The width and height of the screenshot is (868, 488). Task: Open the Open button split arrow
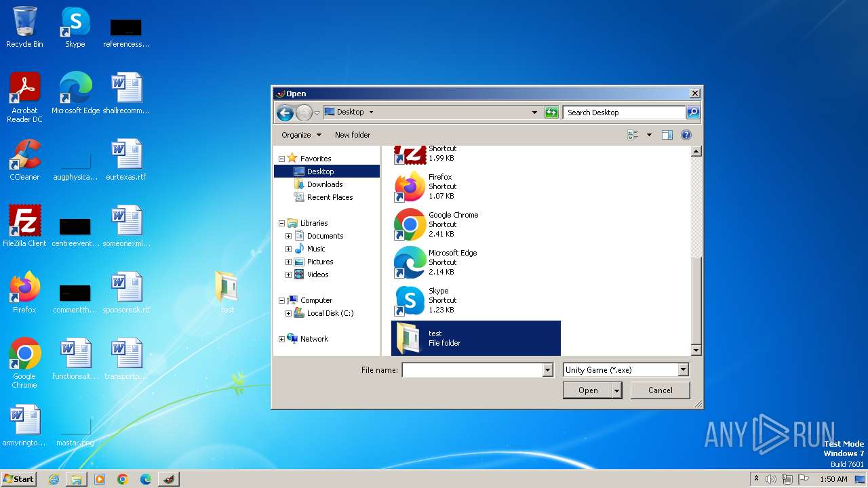click(616, 390)
